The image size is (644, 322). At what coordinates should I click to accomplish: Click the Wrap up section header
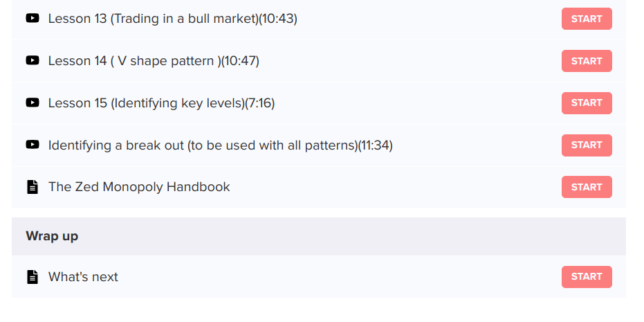tap(52, 236)
